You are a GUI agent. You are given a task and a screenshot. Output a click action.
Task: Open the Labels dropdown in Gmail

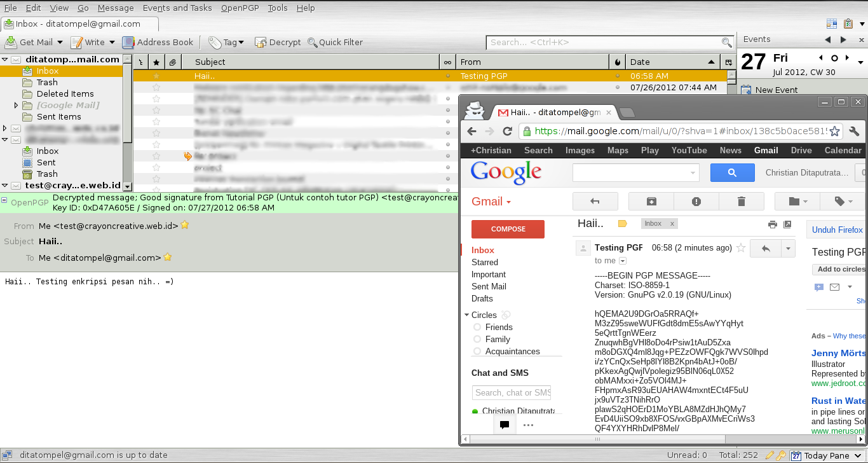coord(843,202)
